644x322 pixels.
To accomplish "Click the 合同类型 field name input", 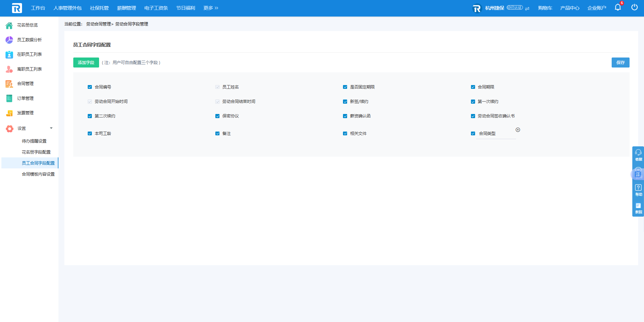I will click(x=495, y=134).
